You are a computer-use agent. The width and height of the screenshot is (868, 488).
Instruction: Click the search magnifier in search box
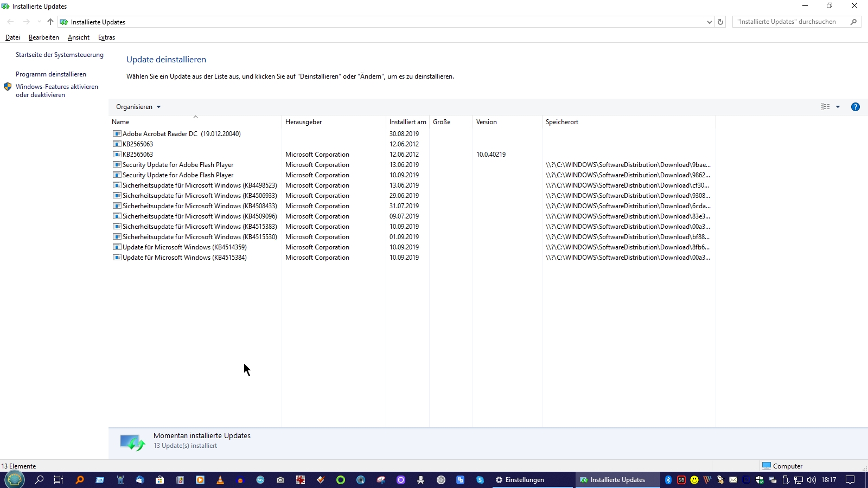[x=853, y=22]
